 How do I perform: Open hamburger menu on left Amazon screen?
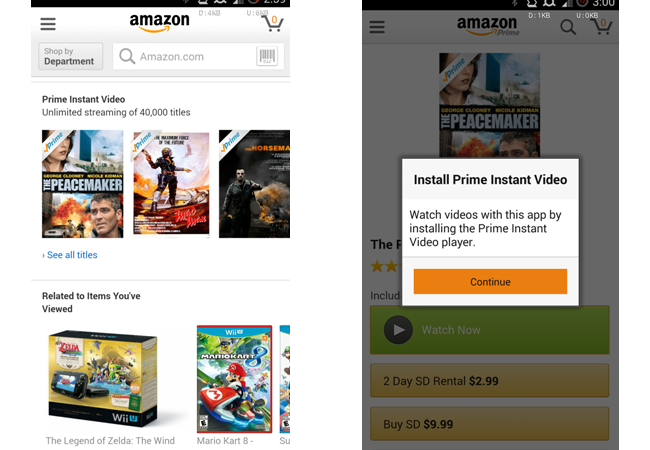[48, 24]
